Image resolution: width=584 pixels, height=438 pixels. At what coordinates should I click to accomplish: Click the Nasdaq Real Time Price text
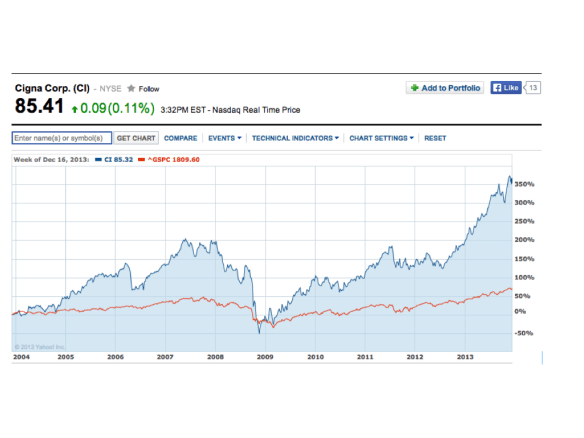(x=256, y=110)
